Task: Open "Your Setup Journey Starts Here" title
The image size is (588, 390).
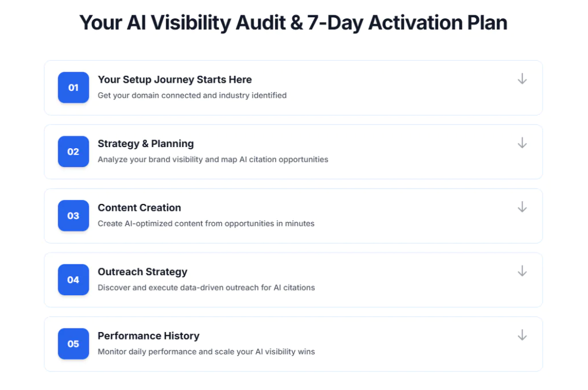Action: coord(175,80)
